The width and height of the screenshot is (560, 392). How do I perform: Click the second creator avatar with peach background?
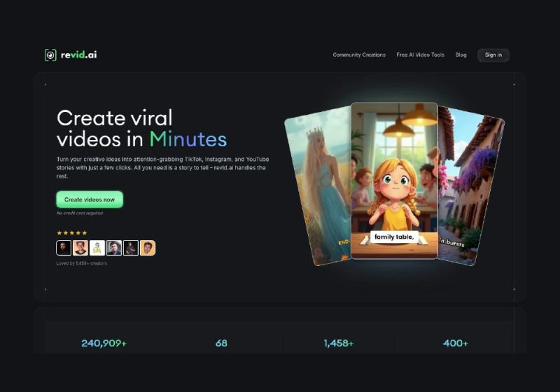80,248
